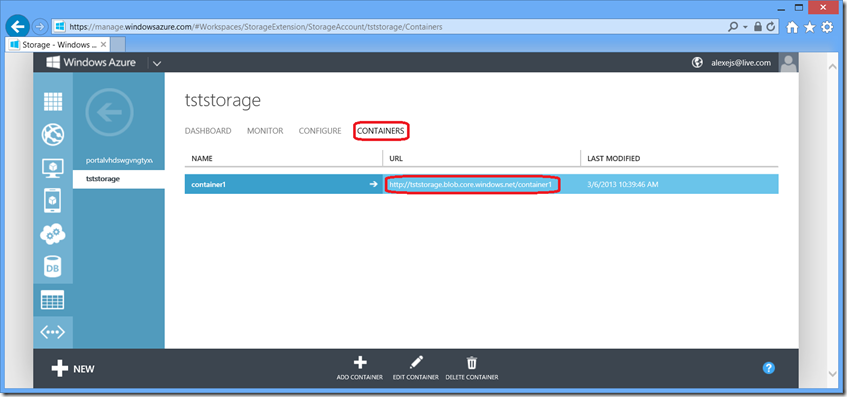Open Virtual Machines monitor icon in sidebar
The width and height of the screenshot is (847, 397).
[53, 168]
